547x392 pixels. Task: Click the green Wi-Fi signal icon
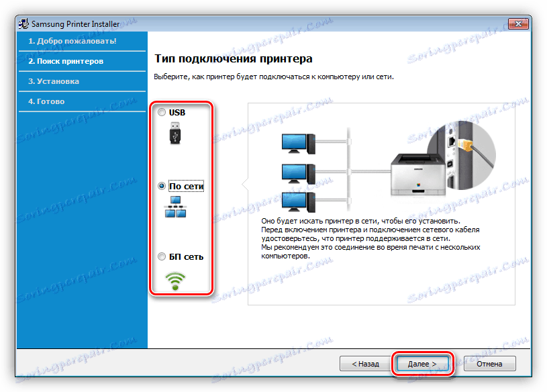point(175,281)
